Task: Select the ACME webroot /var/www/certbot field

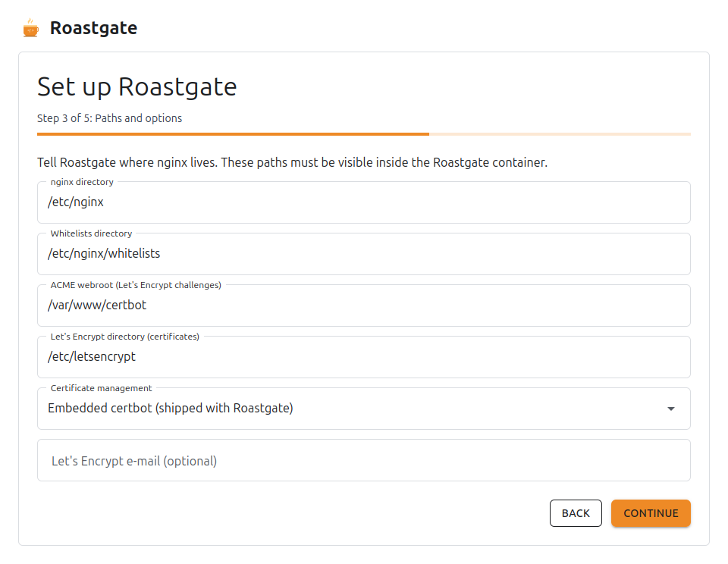Action: (364, 305)
